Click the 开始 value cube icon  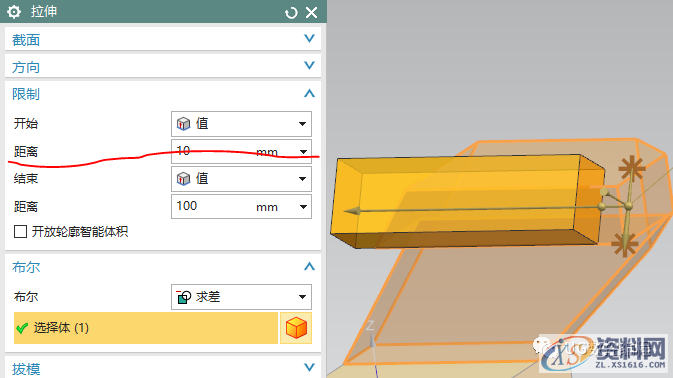(183, 124)
